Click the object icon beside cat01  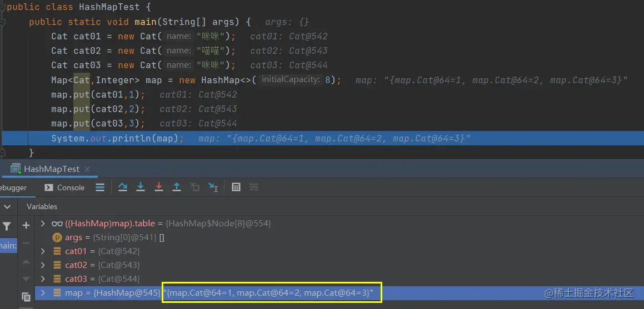click(x=57, y=251)
